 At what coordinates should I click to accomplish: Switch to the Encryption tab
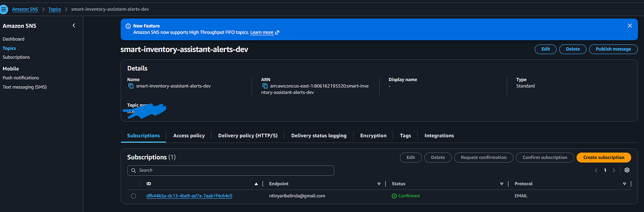click(374, 135)
